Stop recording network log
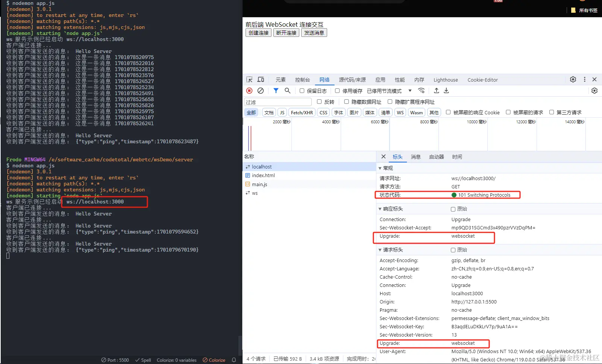Screen dimensions: 602x364 coord(249,91)
